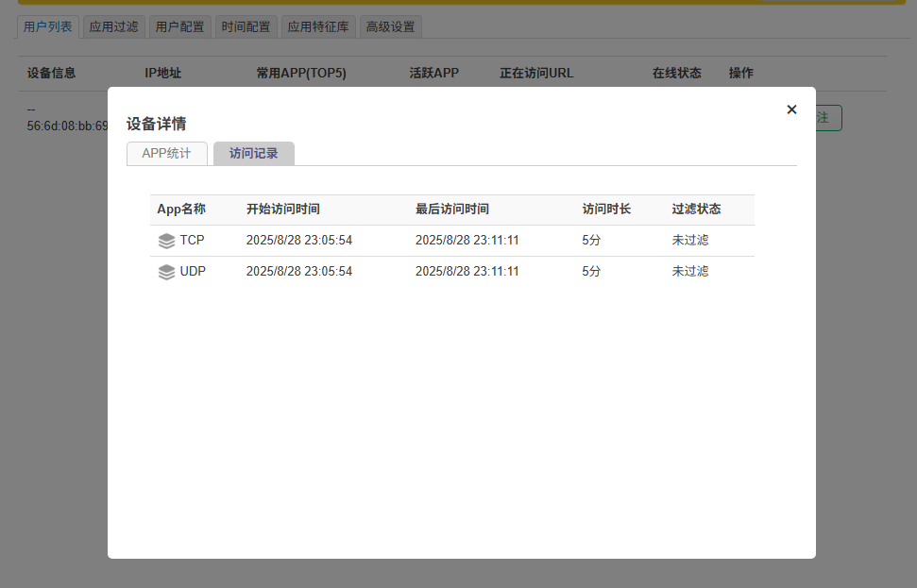Image resolution: width=917 pixels, height=588 pixels.
Task: Open the 高级设置 tab
Action: tap(391, 26)
